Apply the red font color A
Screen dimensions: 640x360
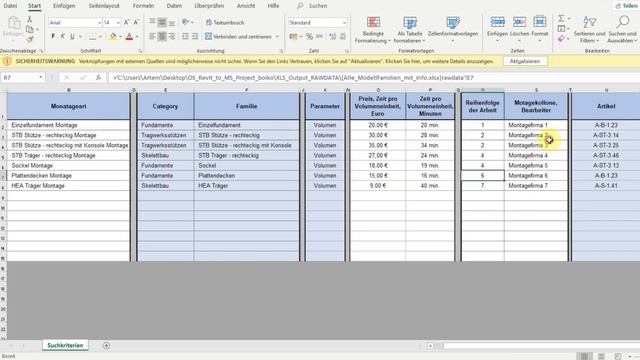pyautogui.click(x=129, y=37)
